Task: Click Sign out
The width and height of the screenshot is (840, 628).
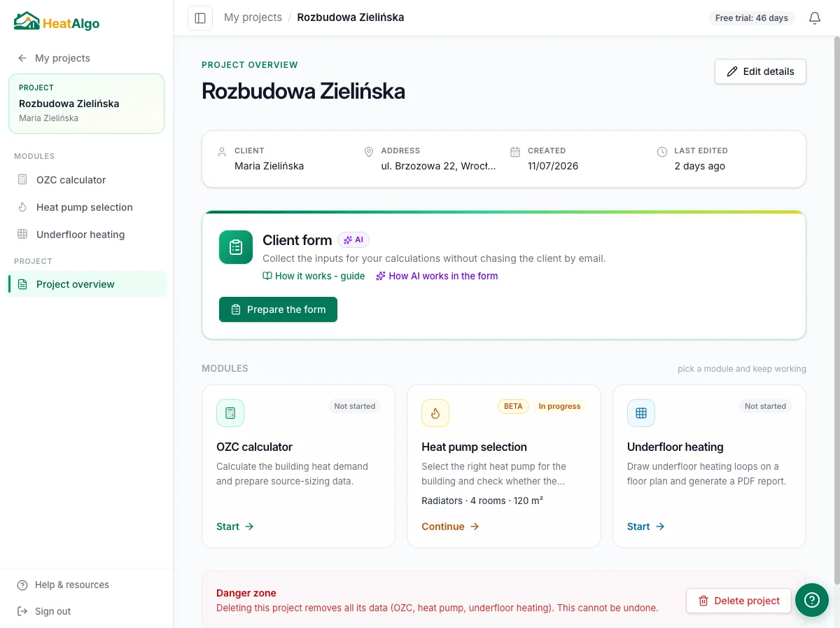Action: pyautogui.click(x=43, y=611)
